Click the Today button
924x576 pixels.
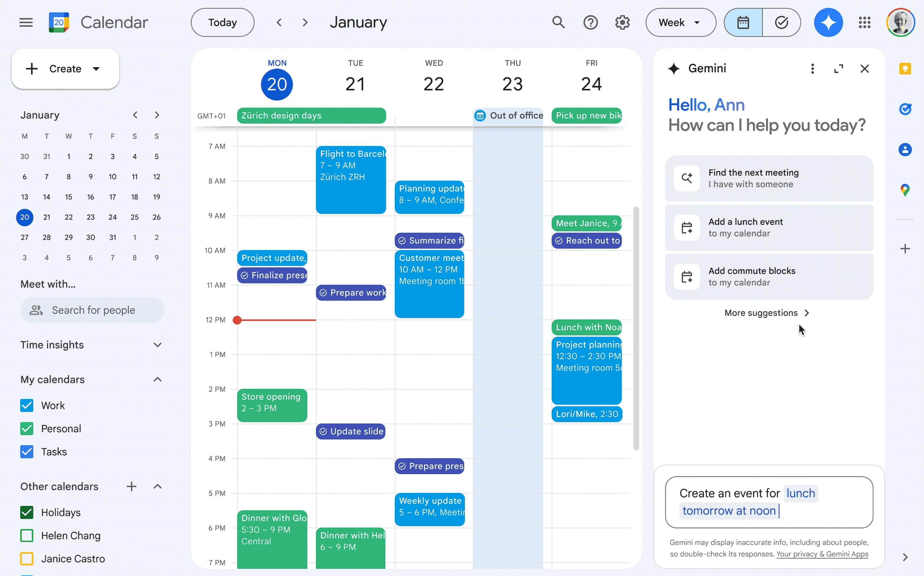pos(222,22)
